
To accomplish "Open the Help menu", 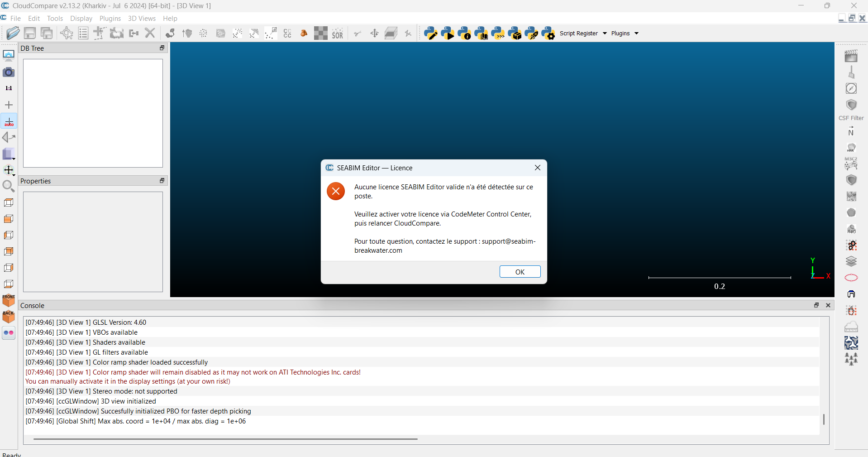I will click(170, 19).
